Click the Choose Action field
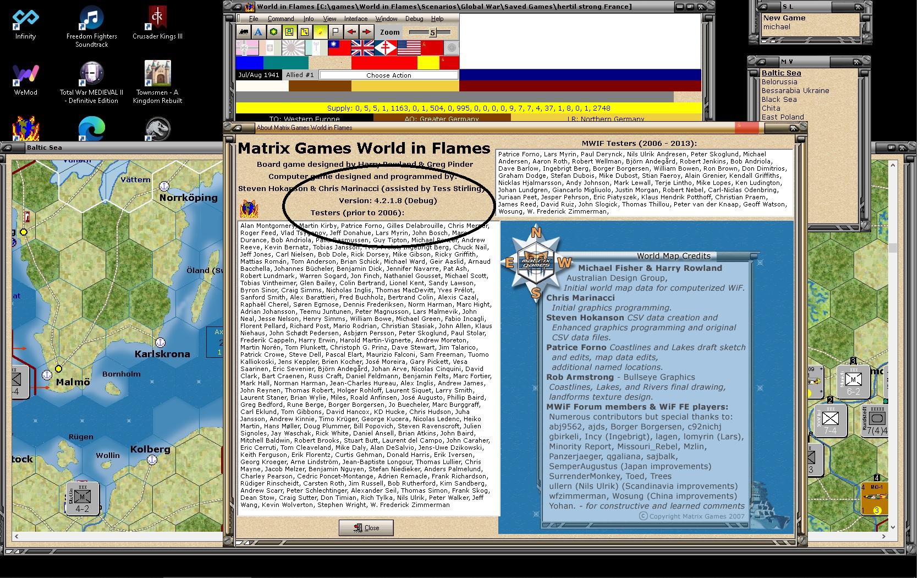 coord(389,75)
